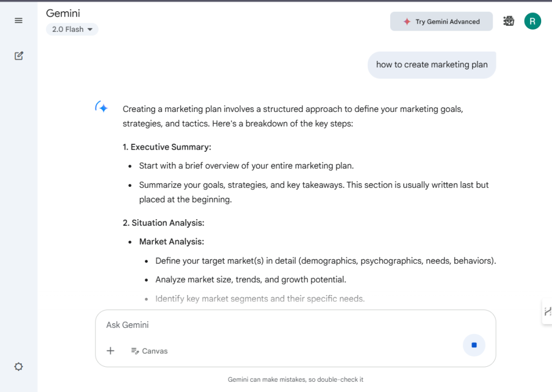Start a new chat with the compose icon
Screen dimensions: 552x392
[19, 56]
